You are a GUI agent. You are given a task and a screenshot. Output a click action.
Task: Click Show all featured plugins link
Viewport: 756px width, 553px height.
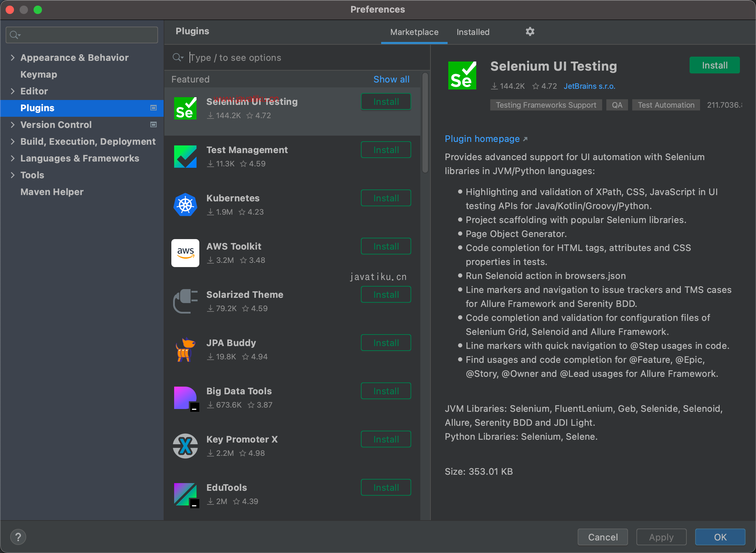[391, 79]
